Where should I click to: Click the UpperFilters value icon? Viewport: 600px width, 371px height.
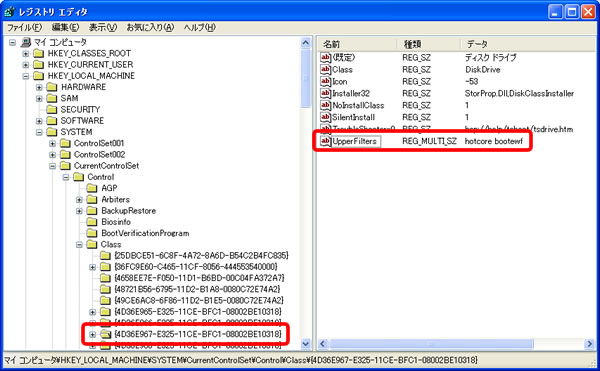click(x=325, y=141)
